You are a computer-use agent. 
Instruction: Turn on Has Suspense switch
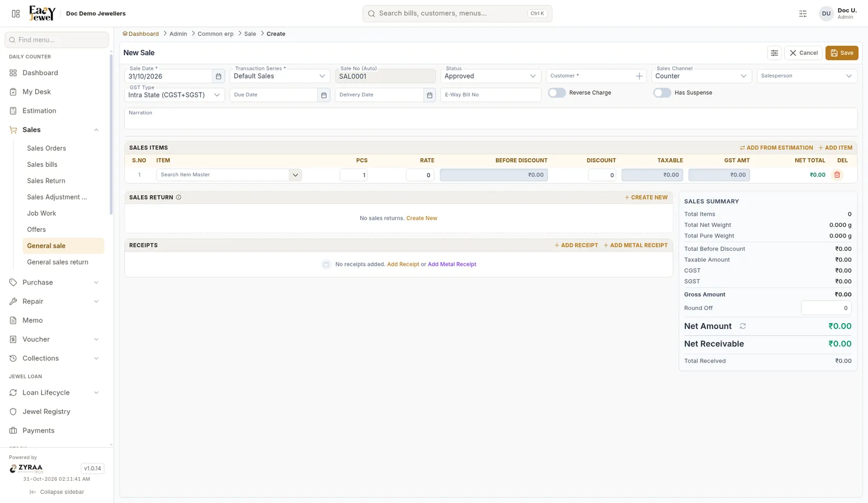(x=662, y=93)
